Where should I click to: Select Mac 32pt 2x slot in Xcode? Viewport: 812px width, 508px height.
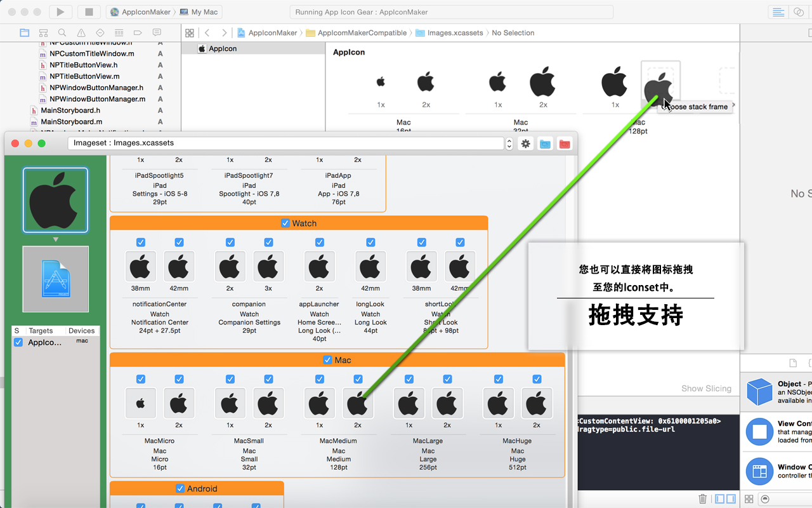point(543,81)
